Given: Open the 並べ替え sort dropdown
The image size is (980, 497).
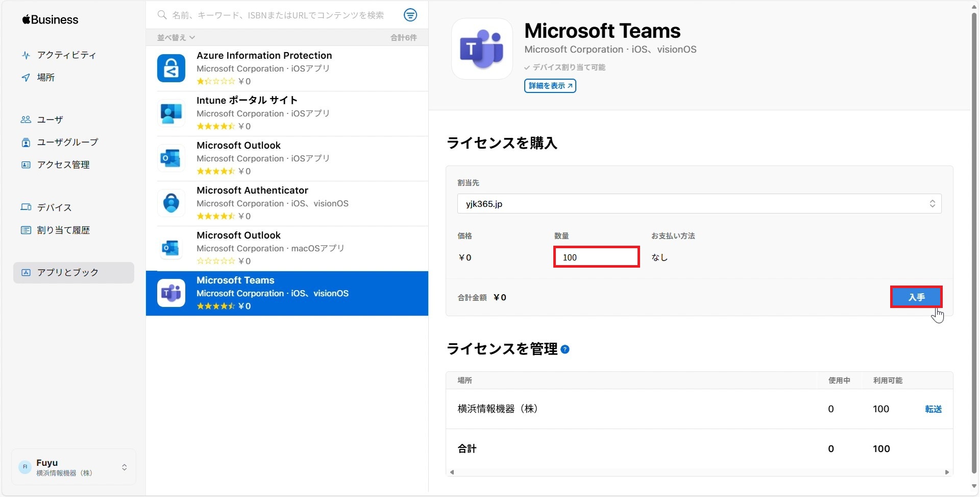Looking at the screenshot, I should click(176, 37).
